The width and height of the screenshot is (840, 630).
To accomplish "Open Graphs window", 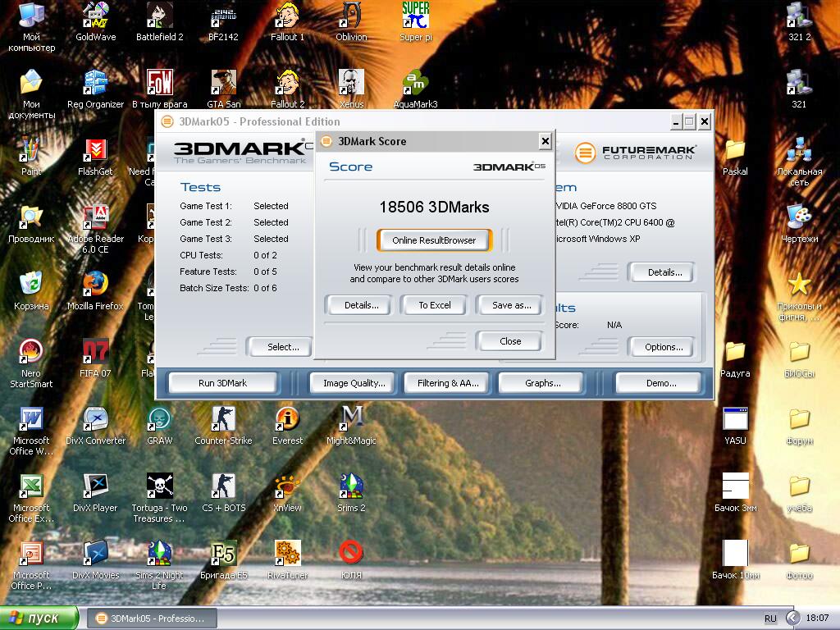I will [x=543, y=383].
